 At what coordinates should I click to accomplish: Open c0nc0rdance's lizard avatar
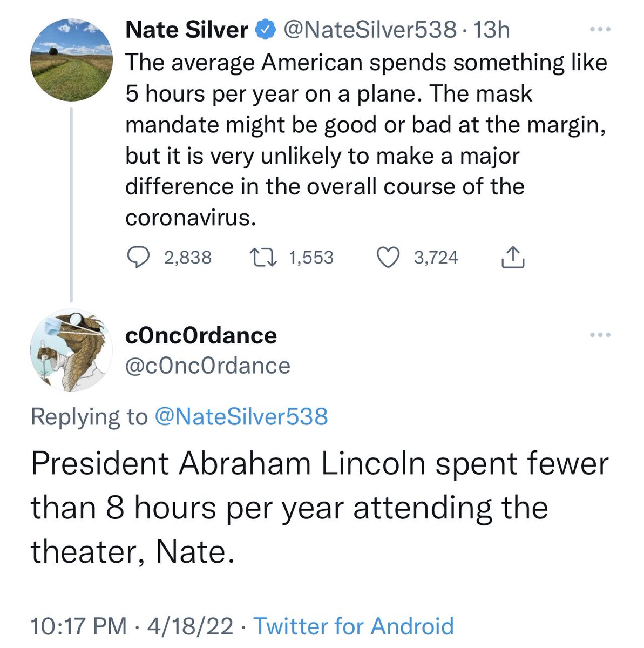tap(71, 350)
